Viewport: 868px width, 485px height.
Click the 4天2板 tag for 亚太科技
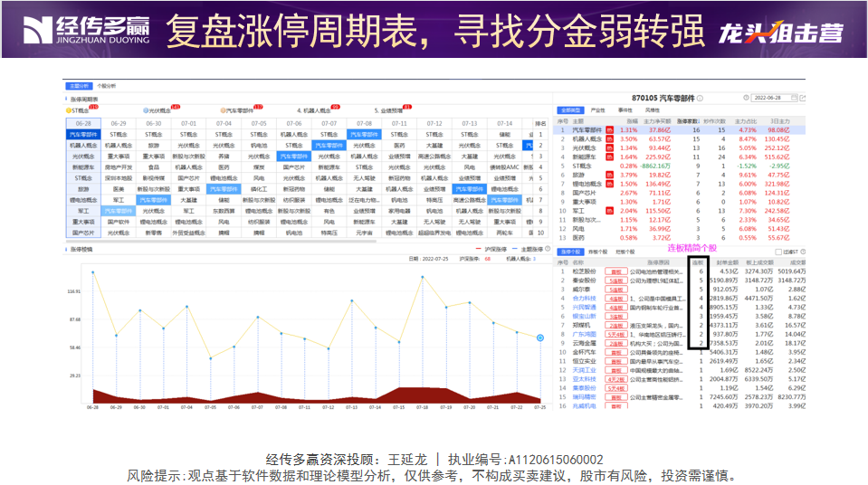tap(615, 379)
